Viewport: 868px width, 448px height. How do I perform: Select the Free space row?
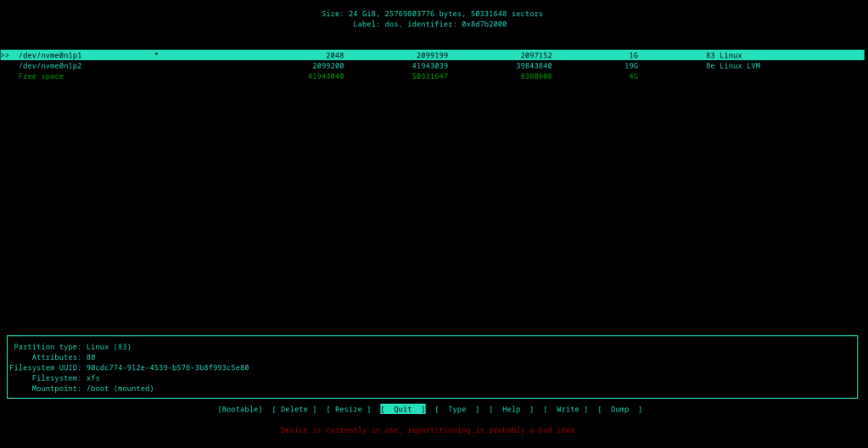click(41, 76)
